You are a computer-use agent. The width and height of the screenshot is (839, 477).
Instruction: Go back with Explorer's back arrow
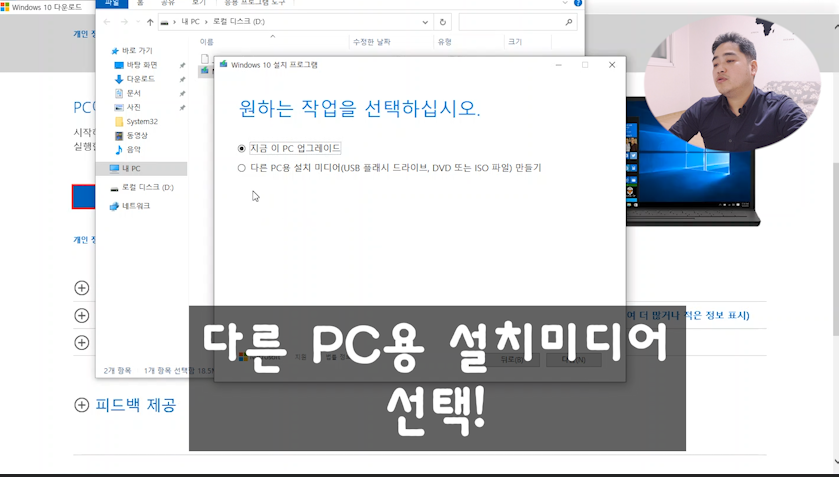(107, 22)
